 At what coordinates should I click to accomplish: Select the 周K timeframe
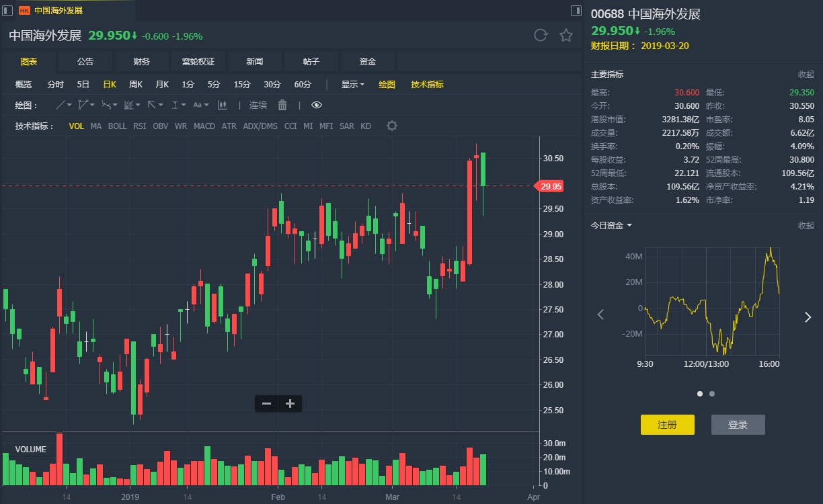(x=136, y=85)
